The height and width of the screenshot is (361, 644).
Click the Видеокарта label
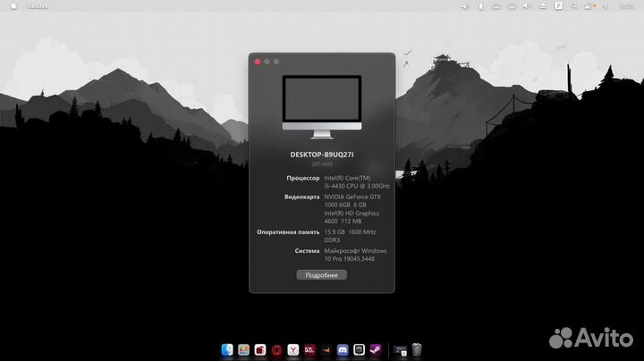click(302, 197)
